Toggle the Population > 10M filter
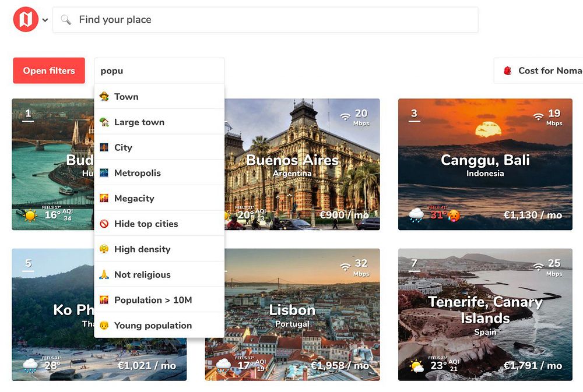This screenshot has height=392, width=583. click(x=159, y=300)
